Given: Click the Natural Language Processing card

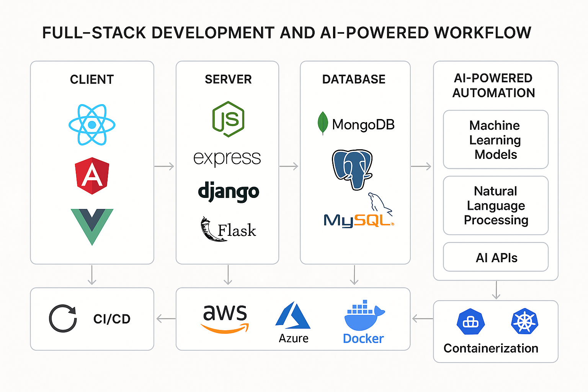Looking at the screenshot, I should tap(495, 206).
